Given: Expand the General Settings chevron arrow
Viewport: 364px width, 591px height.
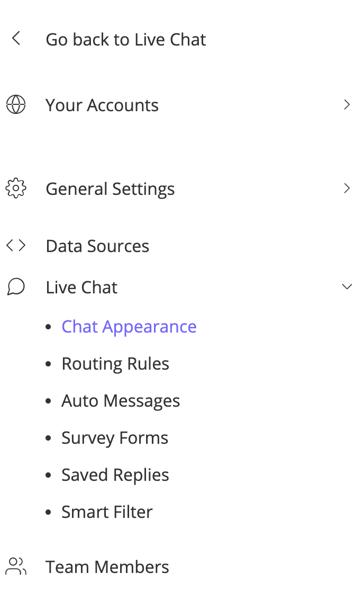Looking at the screenshot, I should (347, 189).
